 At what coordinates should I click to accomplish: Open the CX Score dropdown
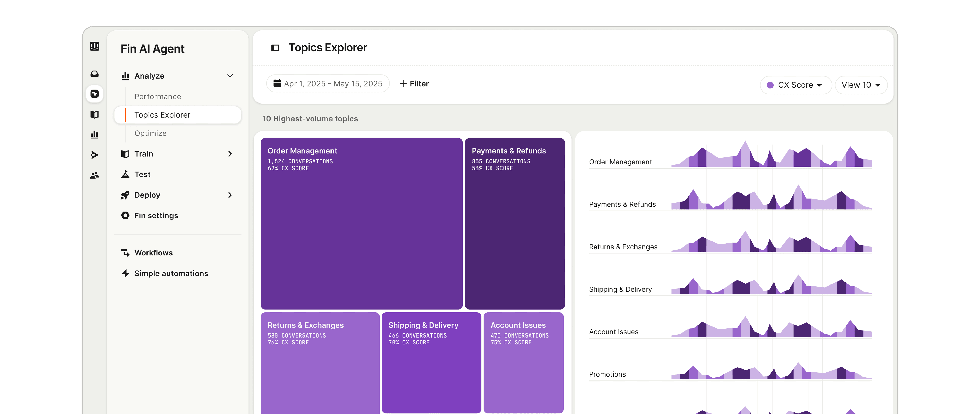pyautogui.click(x=795, y=85)
